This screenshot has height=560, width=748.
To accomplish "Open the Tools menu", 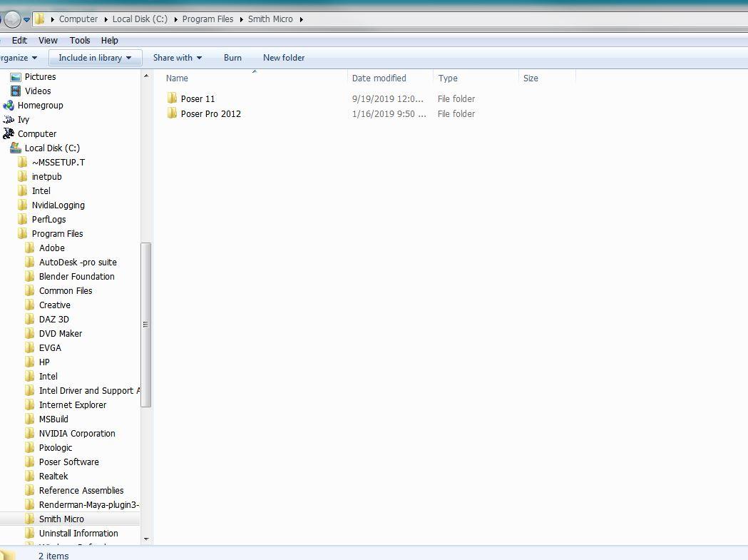I will (80, 40).
